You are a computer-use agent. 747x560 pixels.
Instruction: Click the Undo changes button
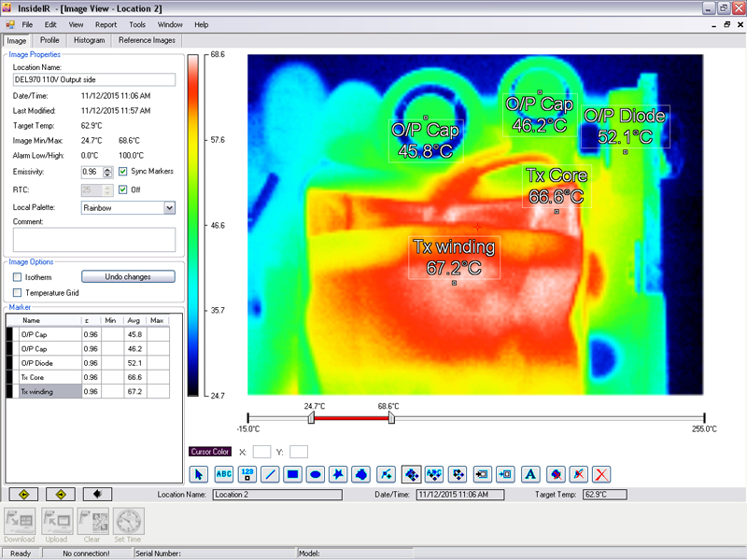(x=127, y=276)
